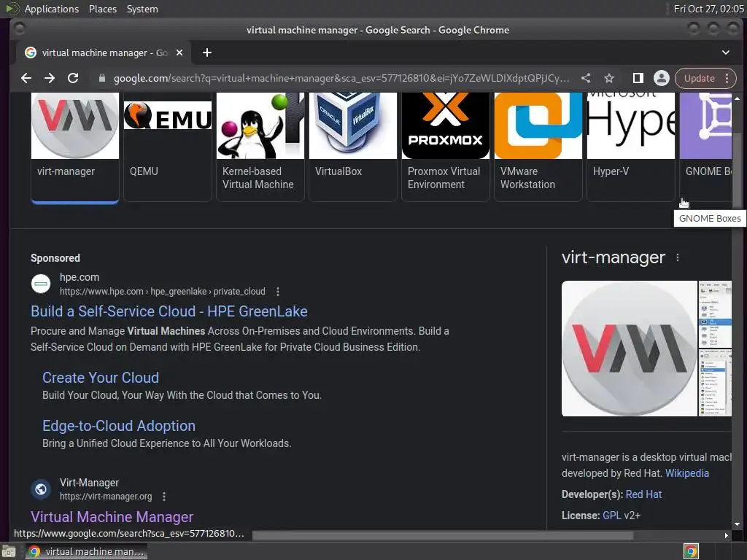Select the Chrome taskbar window button

[86, 551]
